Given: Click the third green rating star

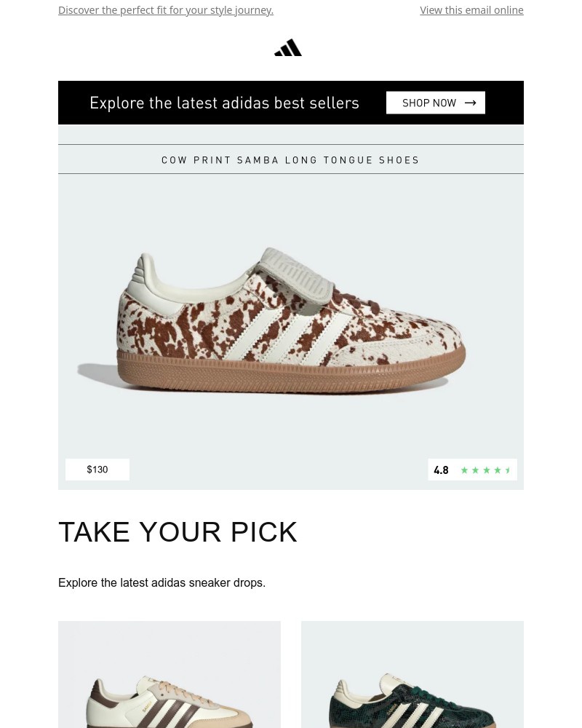Looking at the screenshot, I should [x=486, y=470].
